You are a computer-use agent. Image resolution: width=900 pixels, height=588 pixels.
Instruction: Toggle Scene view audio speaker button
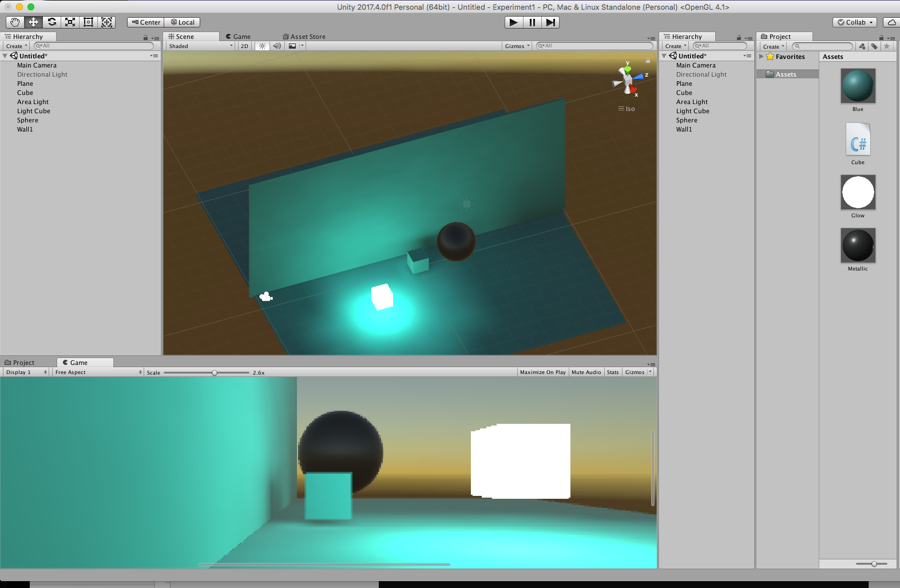(277, 46)
